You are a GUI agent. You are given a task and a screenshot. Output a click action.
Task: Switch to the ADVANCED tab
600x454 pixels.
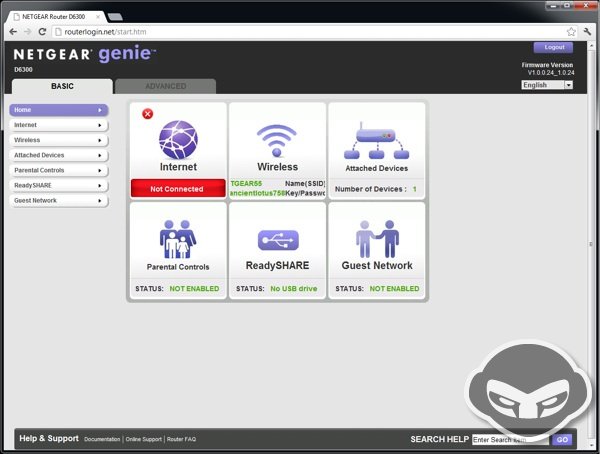tap(165, 86)
